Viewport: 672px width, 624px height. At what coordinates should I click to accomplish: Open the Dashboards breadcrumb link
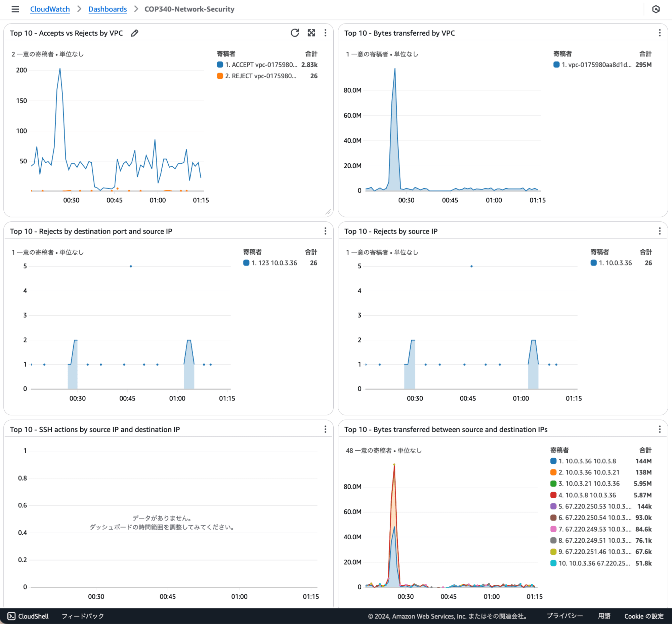pos(108,9)
